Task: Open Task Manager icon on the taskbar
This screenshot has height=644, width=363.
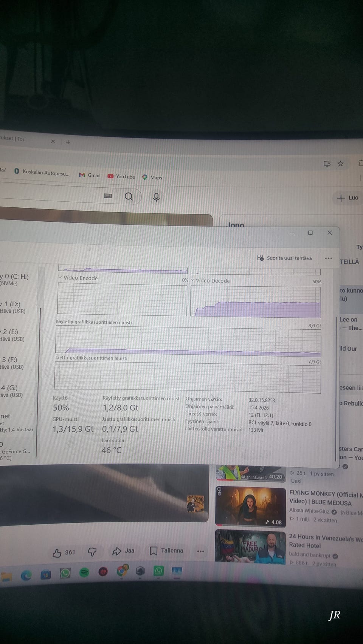Action: point(177,570)
